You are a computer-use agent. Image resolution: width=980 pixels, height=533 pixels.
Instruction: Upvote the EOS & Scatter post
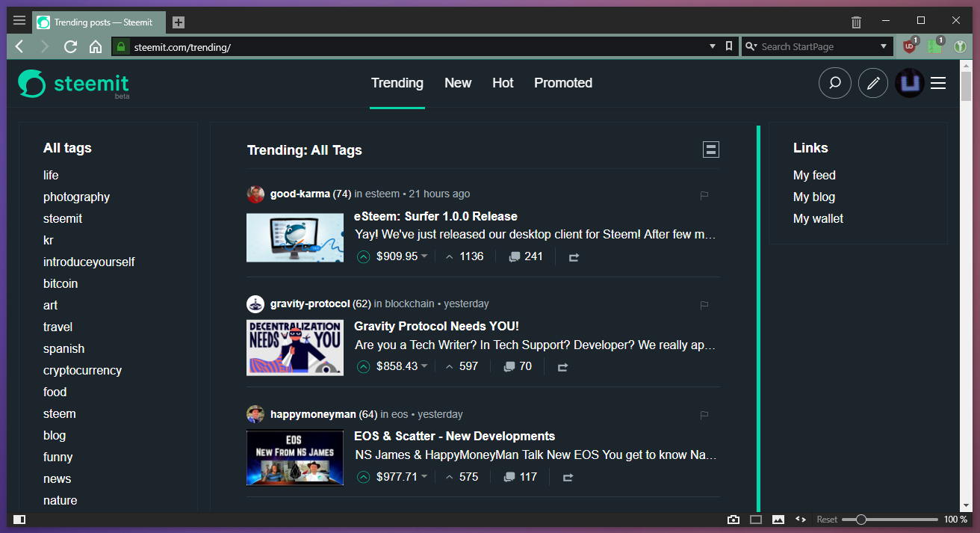(363, 477)
